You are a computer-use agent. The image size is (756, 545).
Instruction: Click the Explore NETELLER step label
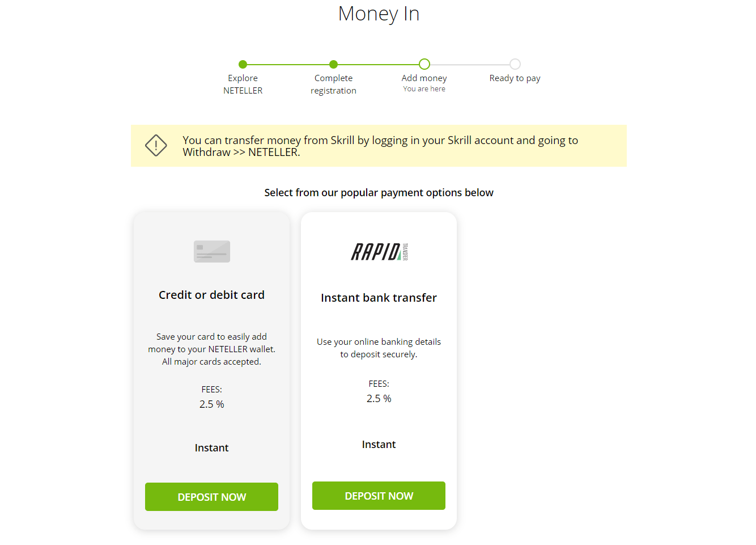243,84
